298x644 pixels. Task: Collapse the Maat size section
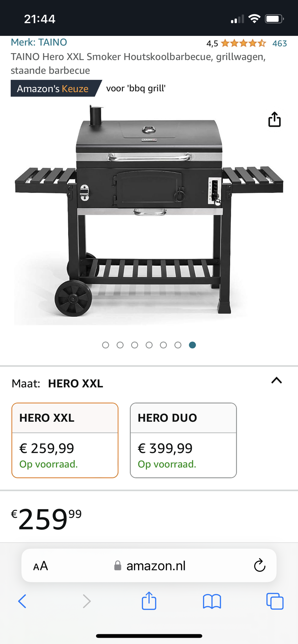(277, 380)
